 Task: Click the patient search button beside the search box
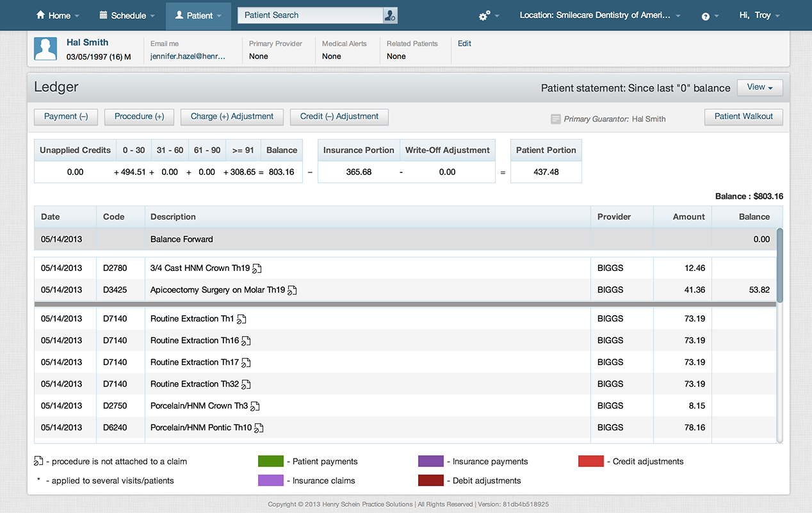pyautogui.click(x=390, y=15)
